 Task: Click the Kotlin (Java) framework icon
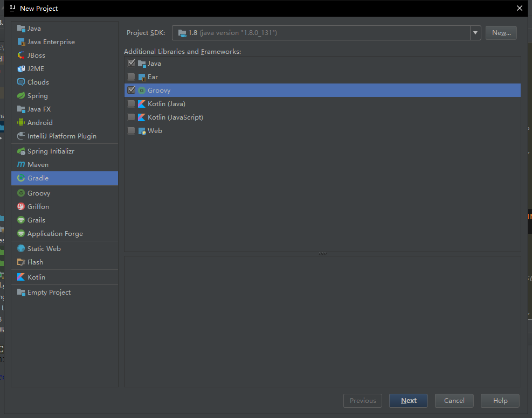(x=142, y=104)
